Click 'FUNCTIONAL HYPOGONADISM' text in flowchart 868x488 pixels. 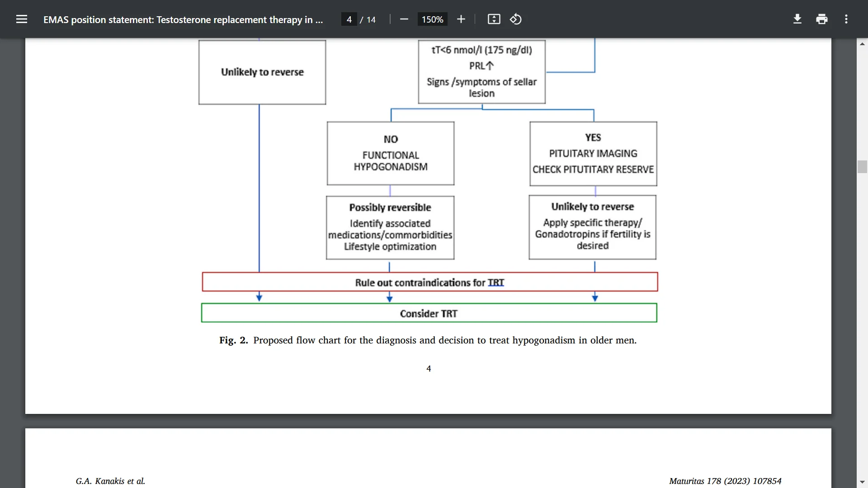(x=391, y=161)
